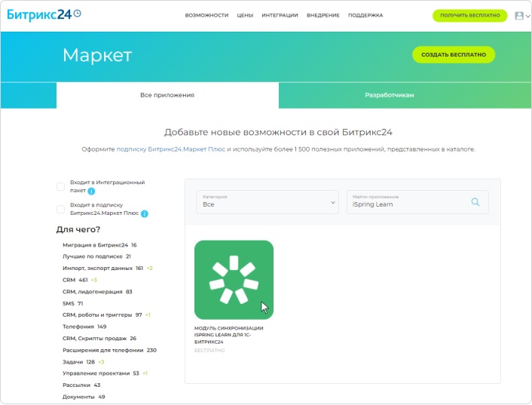Expand the profile menu chevron
This screenshot has width=532, height=405.
tap(527, 16)
